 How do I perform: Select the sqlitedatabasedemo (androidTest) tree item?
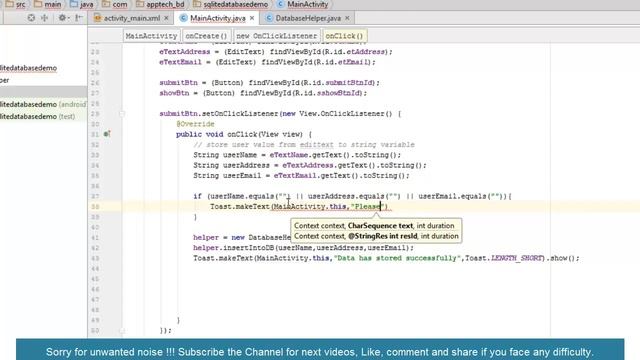click(x=43, y=104)
